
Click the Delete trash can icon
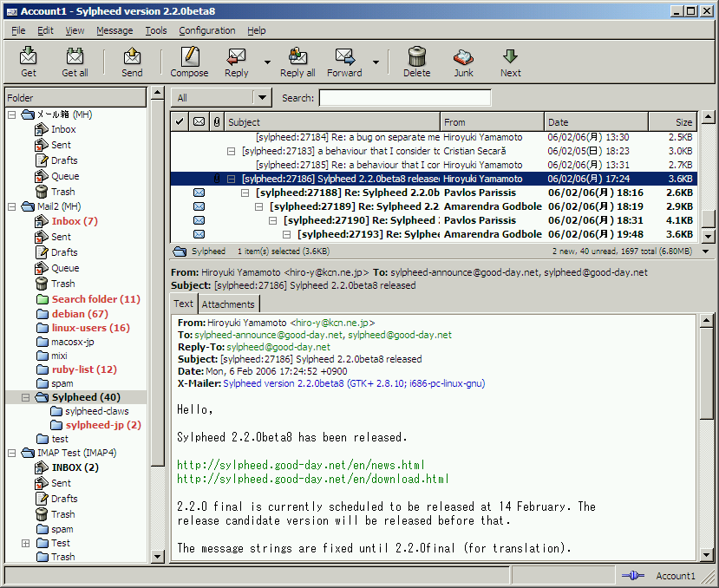pos(417,56)
